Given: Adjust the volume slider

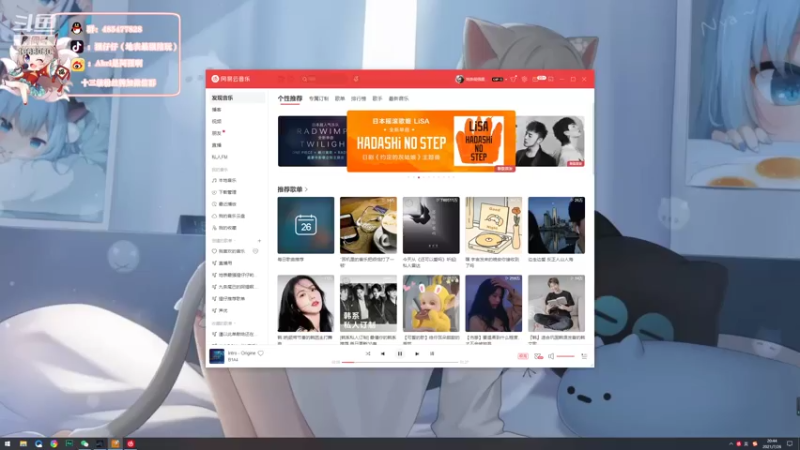Looking at the screenshot, I should (566, 356).
